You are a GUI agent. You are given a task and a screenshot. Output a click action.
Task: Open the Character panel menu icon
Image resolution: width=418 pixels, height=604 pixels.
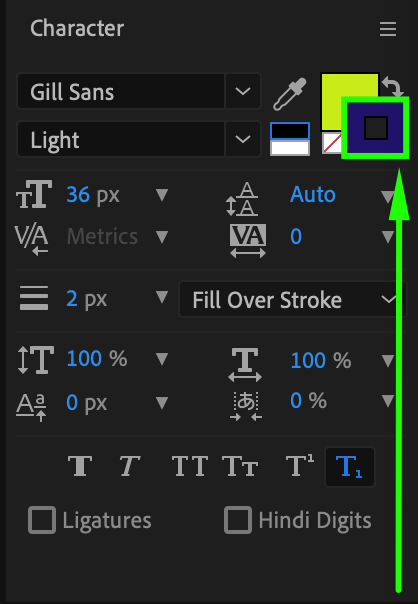388,29
